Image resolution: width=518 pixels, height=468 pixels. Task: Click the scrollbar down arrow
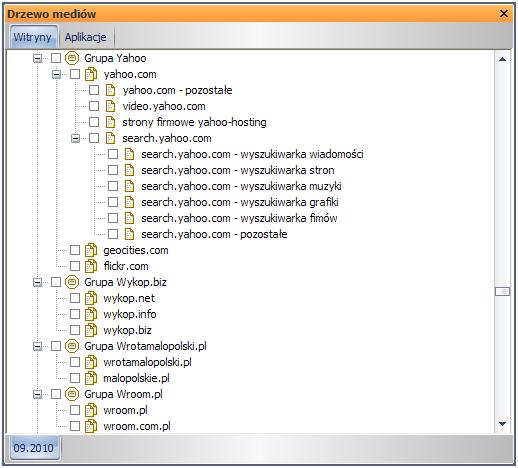point(502,424)
